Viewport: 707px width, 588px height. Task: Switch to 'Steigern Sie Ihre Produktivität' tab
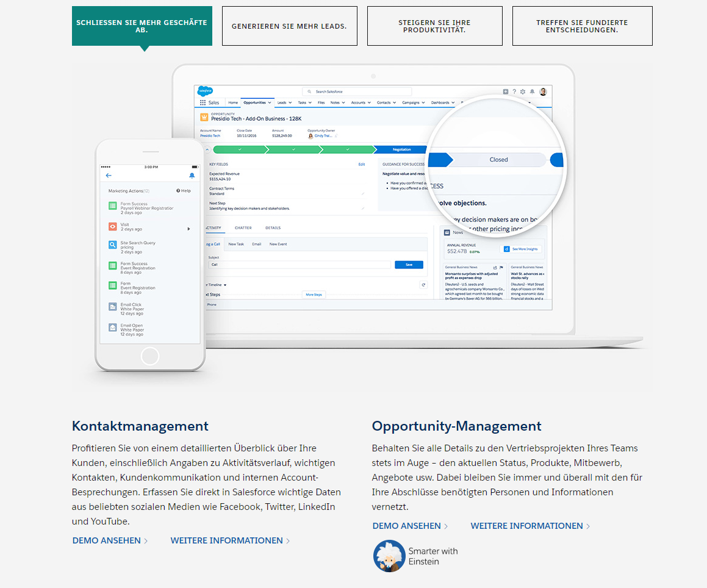[x=435, y=26]
